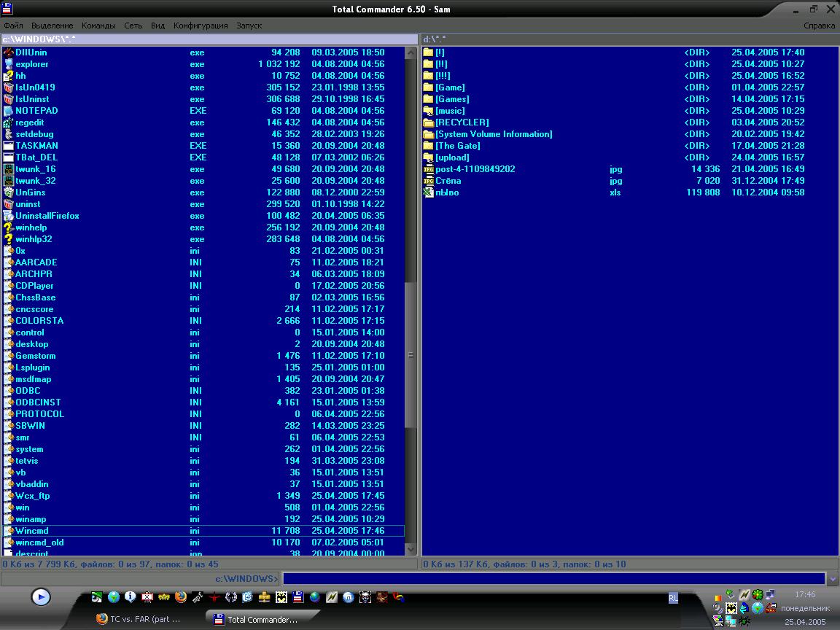Open the round Start play button

click(x=41, y=596)
